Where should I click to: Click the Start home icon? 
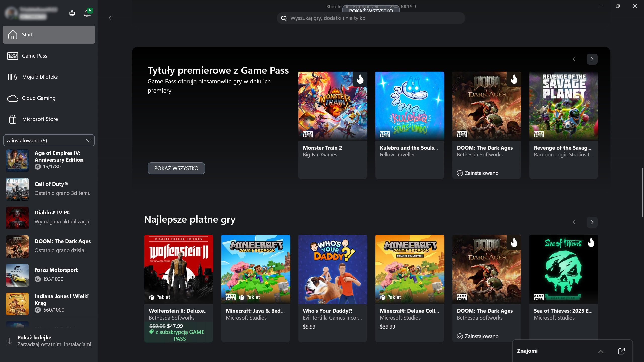[13, 35]
